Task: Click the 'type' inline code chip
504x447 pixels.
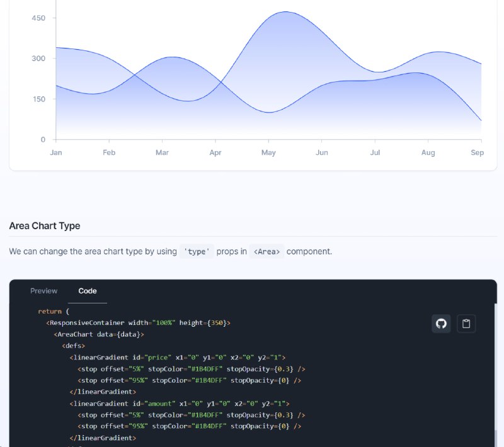Action: pos(197,251)
